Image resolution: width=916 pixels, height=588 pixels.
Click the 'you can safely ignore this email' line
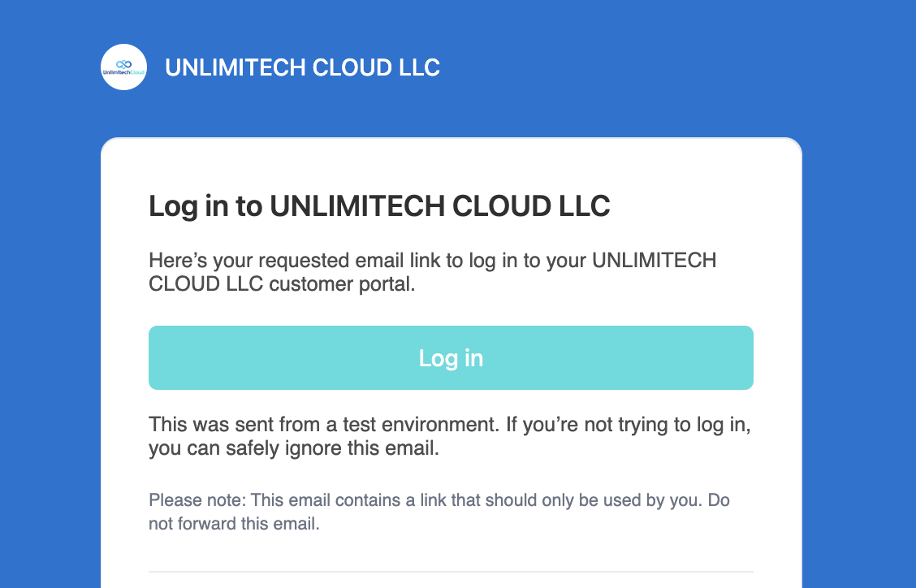tap(294, 448)
